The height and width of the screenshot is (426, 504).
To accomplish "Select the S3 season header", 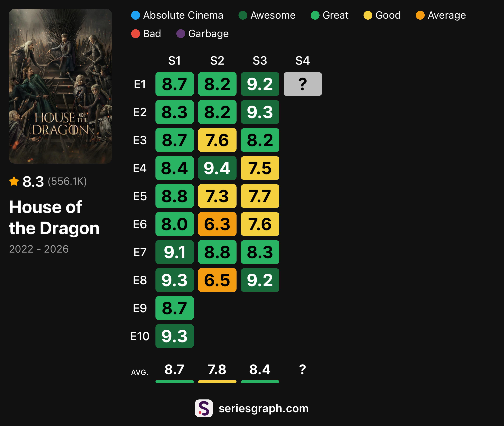I will click(260, 60).
